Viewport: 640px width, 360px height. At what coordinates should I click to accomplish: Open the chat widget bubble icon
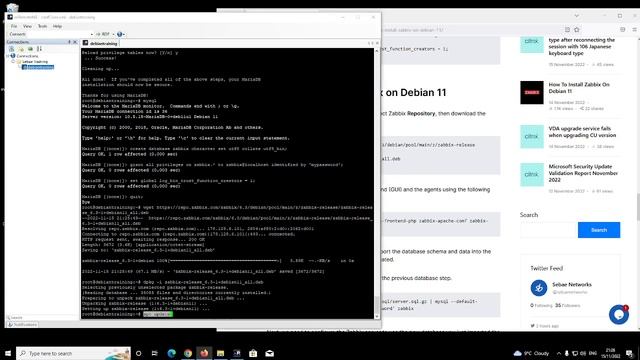click(619, 315)
